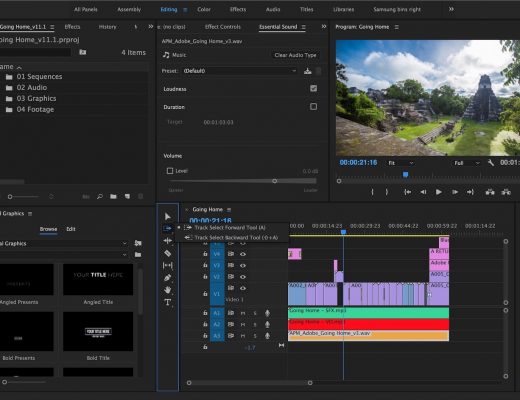This screenshot has height=400, width=520.
Task: Click Go to In point button
Action: pos(407,192)
